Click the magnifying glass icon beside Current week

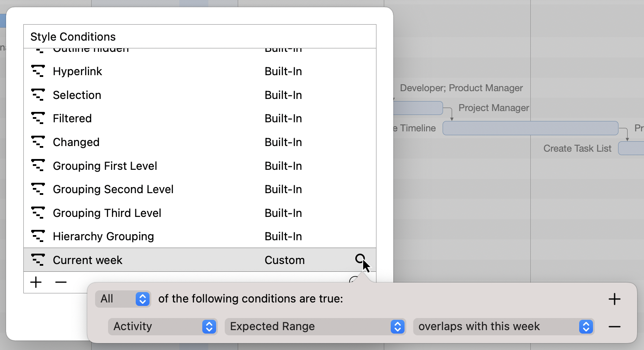point(360,259)
